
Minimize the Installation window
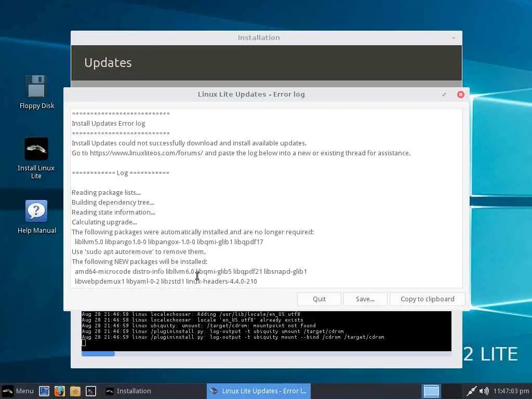coord(454,37)
